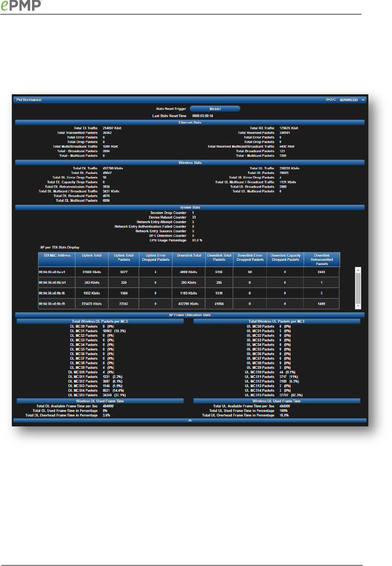
Task: Click the 452290 Kbits downlink cell
Action: (x=189, y=304)
